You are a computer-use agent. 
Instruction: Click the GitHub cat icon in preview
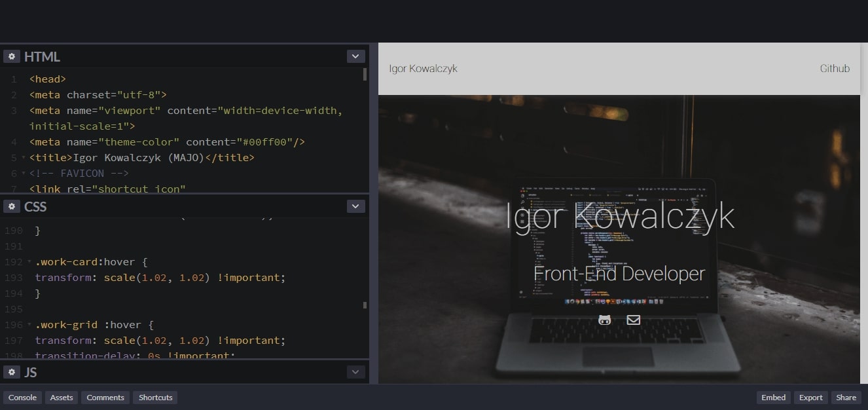pos(604,320)
